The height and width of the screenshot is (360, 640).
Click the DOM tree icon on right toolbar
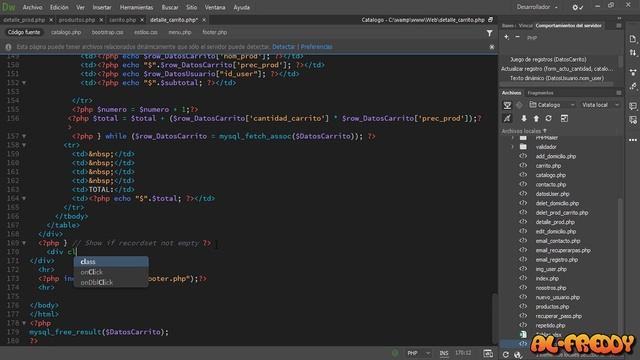tap(633, 73)
